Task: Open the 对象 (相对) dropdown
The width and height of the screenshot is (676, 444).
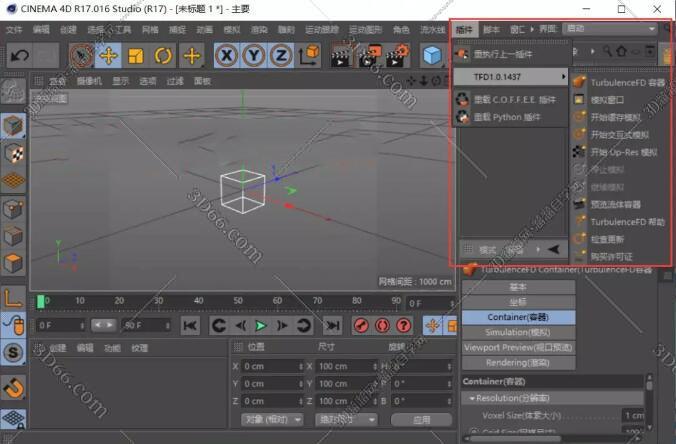Action: coord(272,419)
